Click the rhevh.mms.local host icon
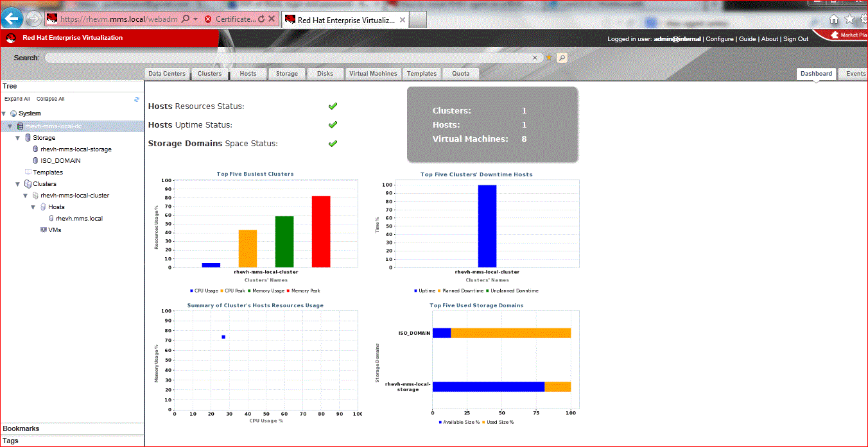Screen dimensions: 868x447 click(51, 219)
